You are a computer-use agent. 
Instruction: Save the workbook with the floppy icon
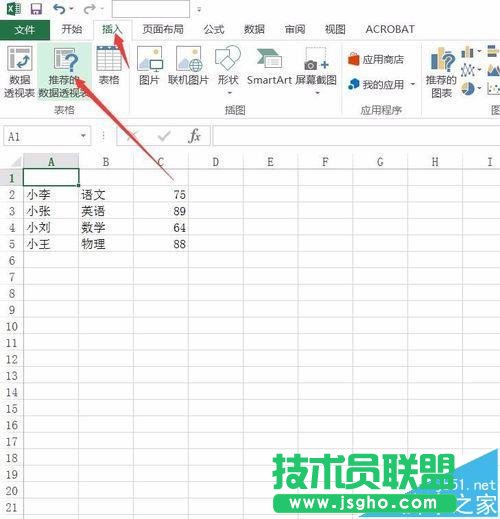click(36, 9)
